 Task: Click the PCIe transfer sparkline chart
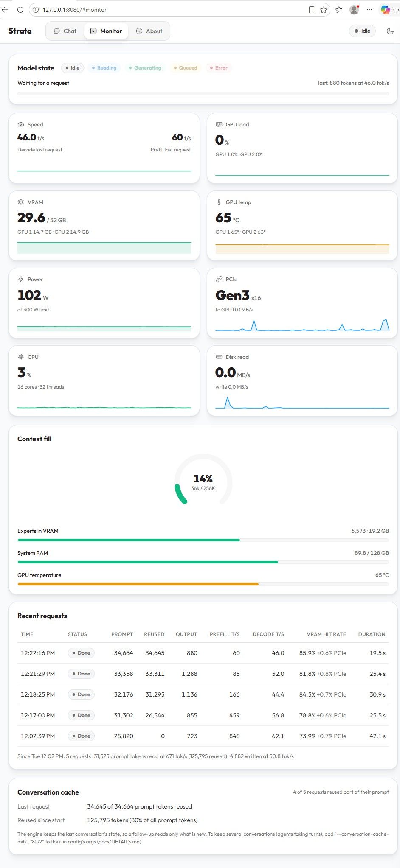pyautogui.click(x=302, y=325)
